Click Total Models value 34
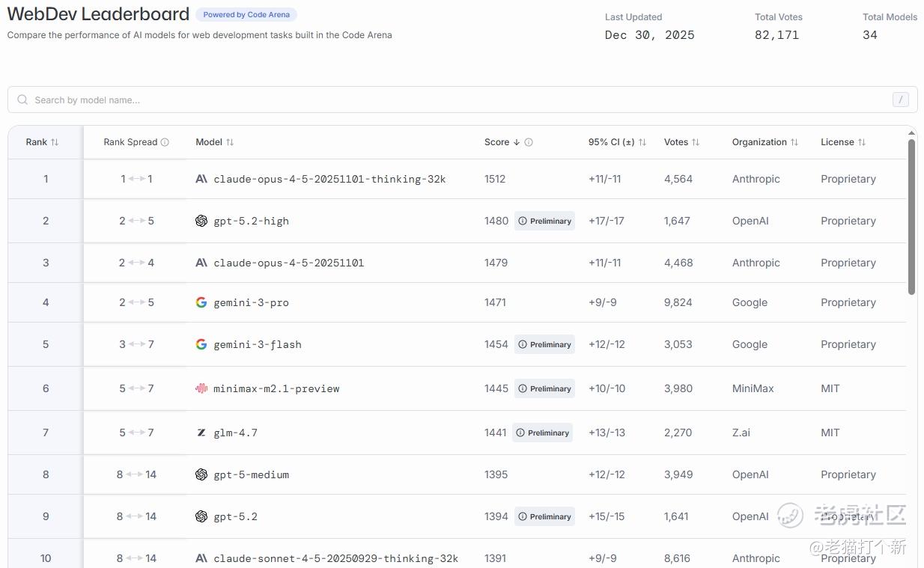This screenshot has width=924, height=568. pos(870,35)
